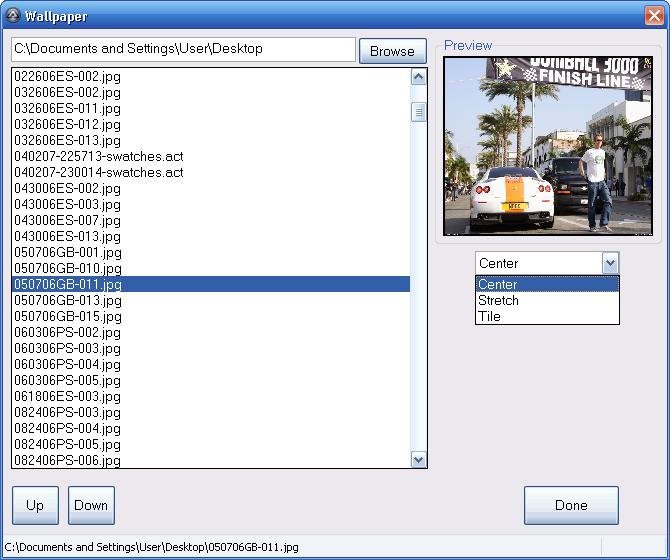Image resolution: width=670 pixels, height=560 pixels.
Task: Select file 043006ES-013.jpg
Action: click(211, 236)
